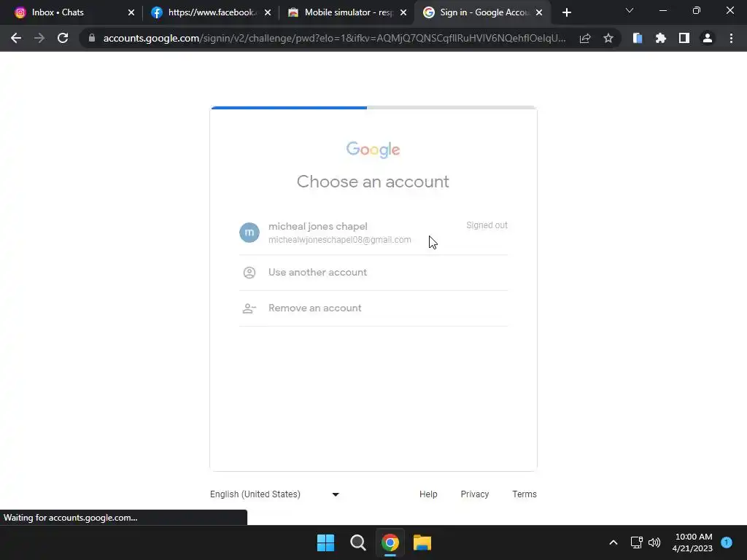Select Remove an account

pyautogui.click(x=373, y=308)
